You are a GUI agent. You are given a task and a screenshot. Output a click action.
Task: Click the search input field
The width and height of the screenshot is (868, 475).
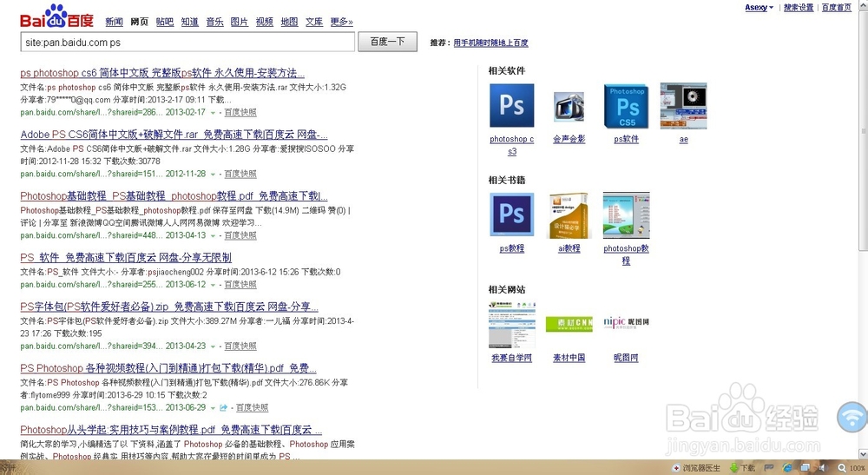coord(187,42)
